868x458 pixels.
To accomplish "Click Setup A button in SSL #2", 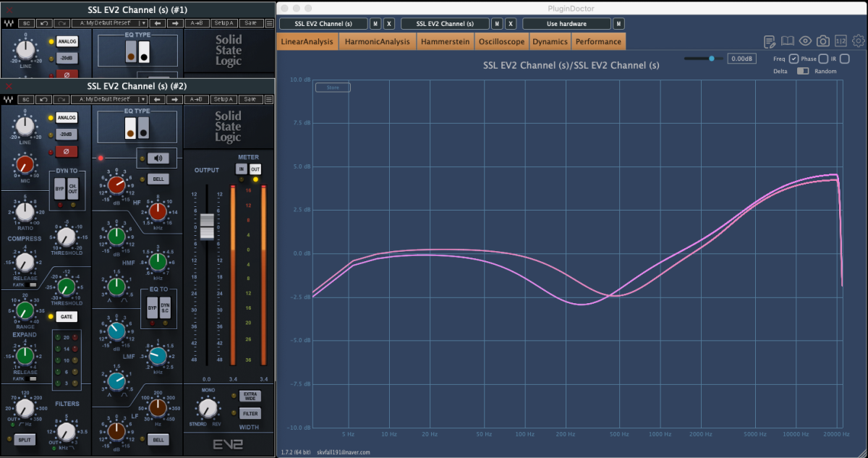I will 223,98.
